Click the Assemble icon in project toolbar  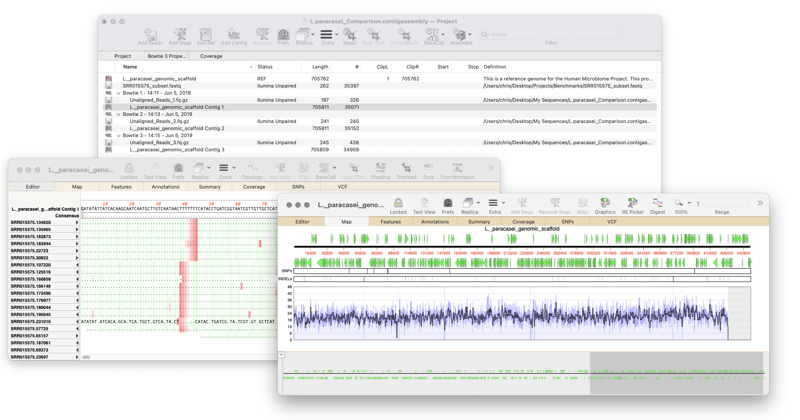460,35
